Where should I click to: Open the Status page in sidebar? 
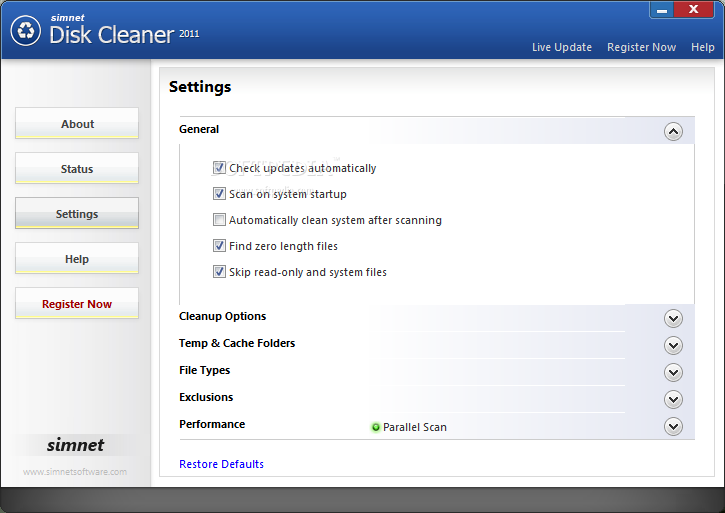77,168
